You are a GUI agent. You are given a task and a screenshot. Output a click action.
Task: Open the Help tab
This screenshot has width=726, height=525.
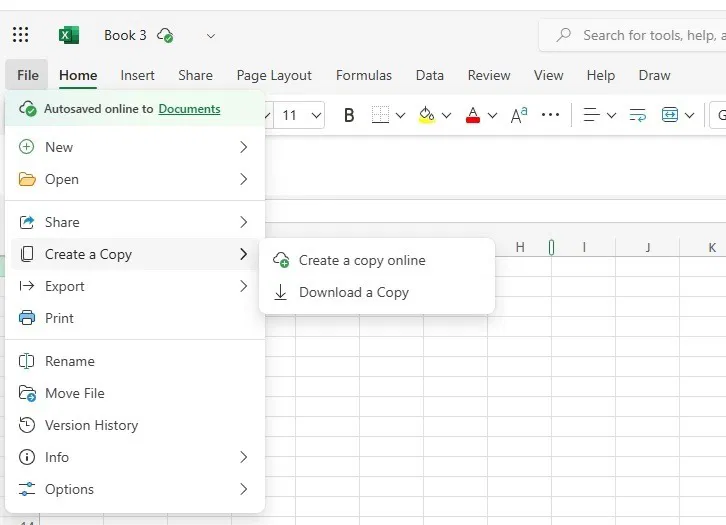click(601, 75)
